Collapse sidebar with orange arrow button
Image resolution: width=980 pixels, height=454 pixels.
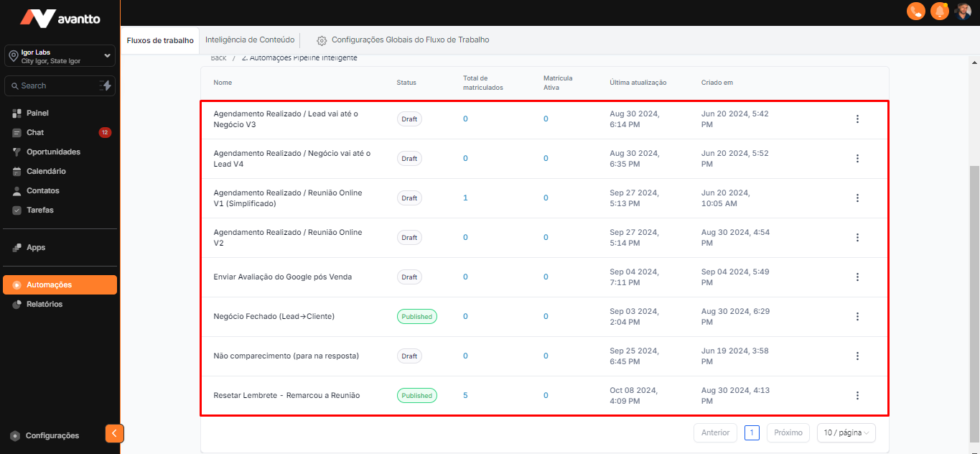click(114, 433)
